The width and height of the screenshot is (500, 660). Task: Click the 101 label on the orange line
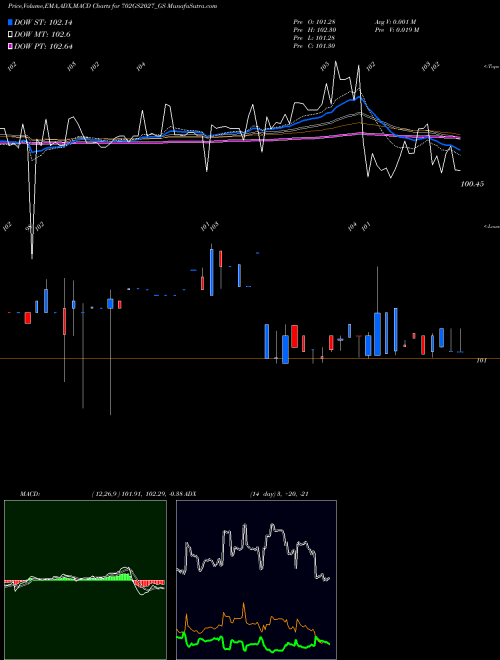click(481, 361)
